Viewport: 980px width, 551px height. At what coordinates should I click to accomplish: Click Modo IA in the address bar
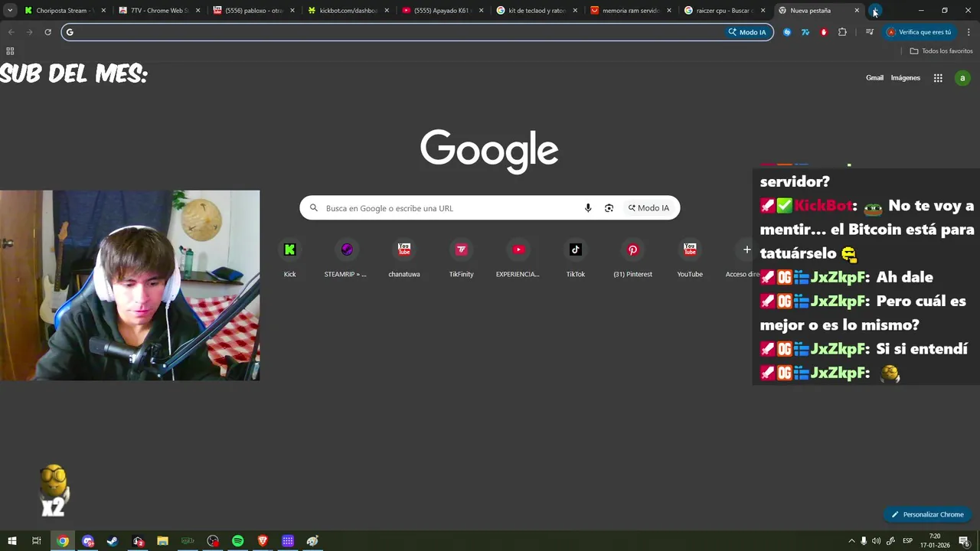point(747,32)
